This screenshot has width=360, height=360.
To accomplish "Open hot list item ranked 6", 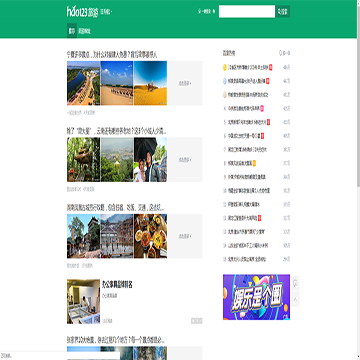I will pyautogui.click(x=244, y=136).
